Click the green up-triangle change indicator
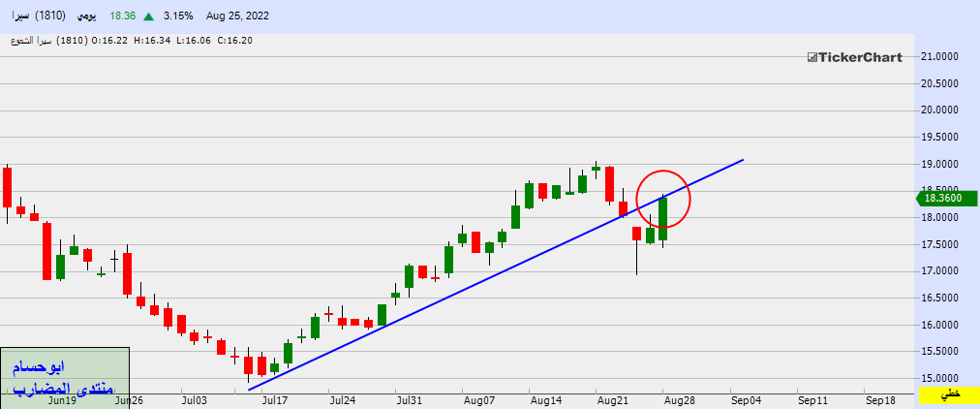980x409 pixels. [x=147, y=16]
